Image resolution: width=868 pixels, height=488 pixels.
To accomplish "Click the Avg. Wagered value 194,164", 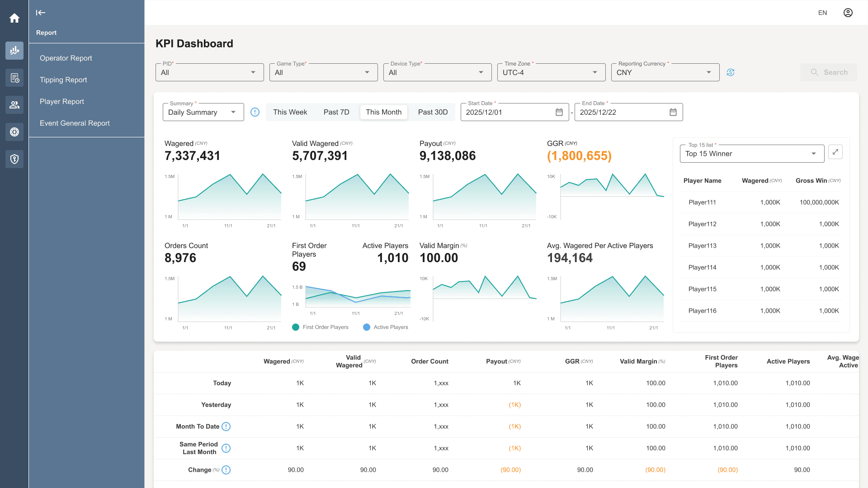I will (570, 258).
